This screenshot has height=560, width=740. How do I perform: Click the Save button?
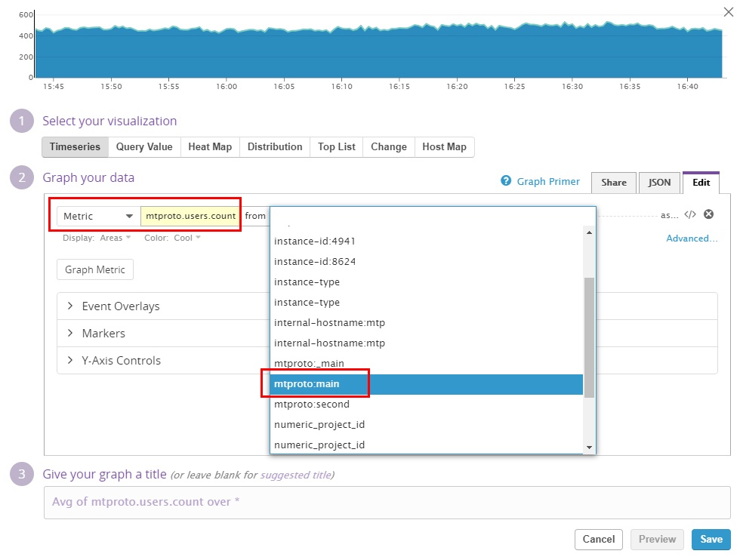pyautogui.click(x=711, y=539)
